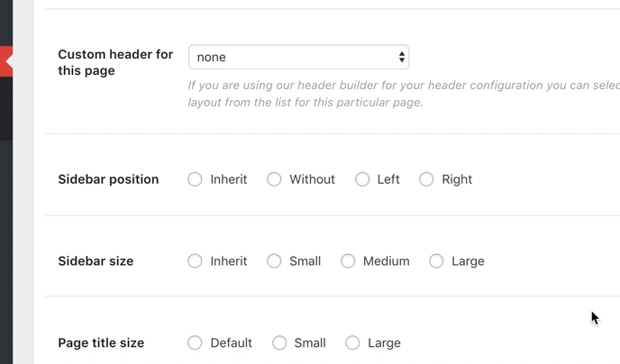The height and width of the screenshot is (364, 620).
Task: Set Sidebar size to Medium
Action: (x=348, y=261)
